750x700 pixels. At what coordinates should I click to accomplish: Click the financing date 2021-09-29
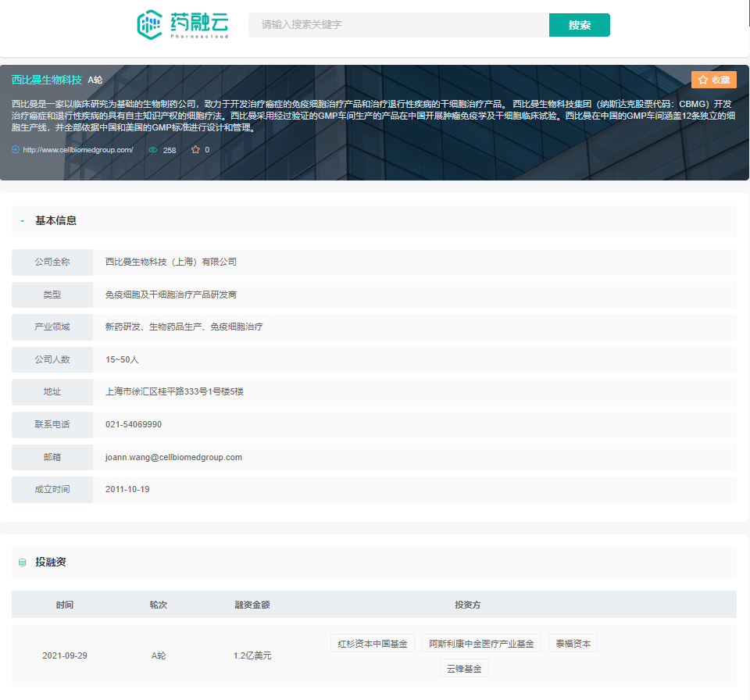[65, 655]
